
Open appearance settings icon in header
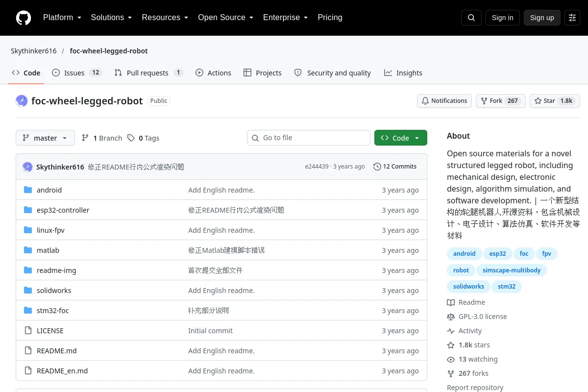click(572, 18)
